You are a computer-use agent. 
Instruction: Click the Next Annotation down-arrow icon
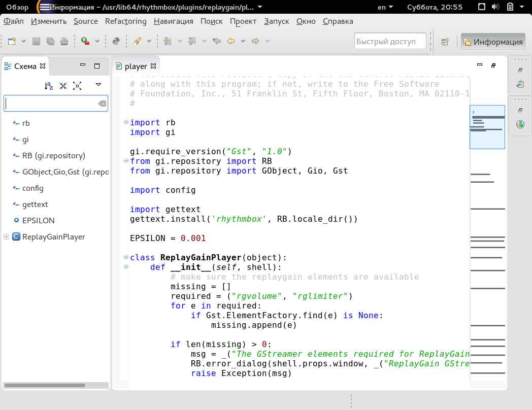click(168, 42)
